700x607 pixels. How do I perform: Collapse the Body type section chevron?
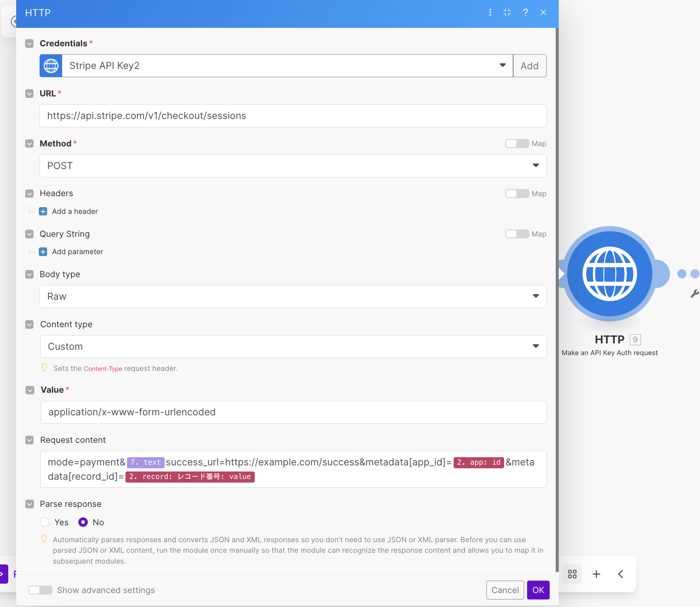[29, 275]
